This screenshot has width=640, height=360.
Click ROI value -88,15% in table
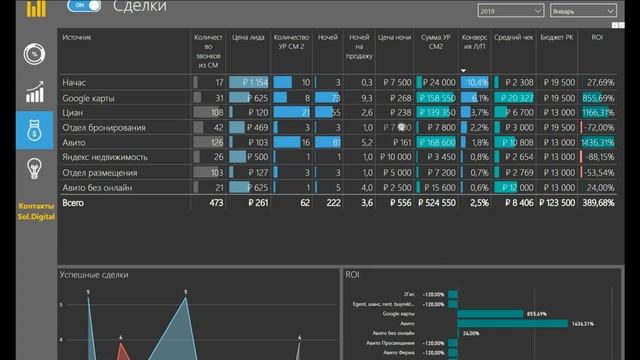599,157
